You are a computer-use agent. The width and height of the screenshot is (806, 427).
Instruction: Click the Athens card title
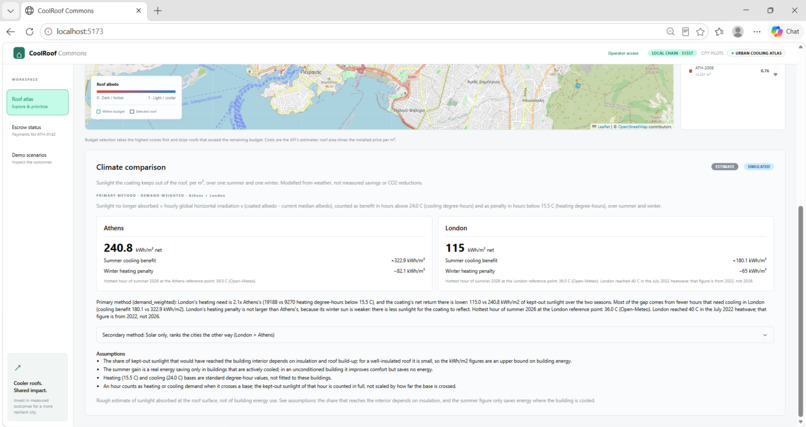tap(114, 228)
